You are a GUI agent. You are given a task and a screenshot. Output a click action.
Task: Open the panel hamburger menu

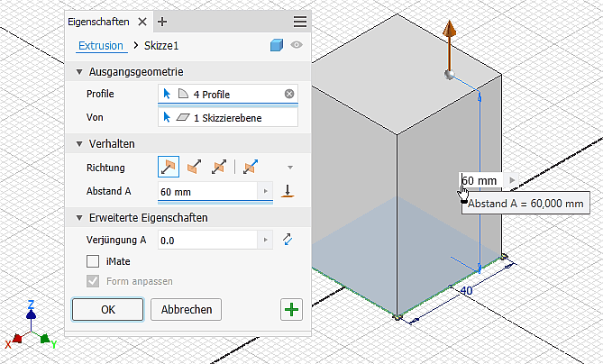coord(300,21)
